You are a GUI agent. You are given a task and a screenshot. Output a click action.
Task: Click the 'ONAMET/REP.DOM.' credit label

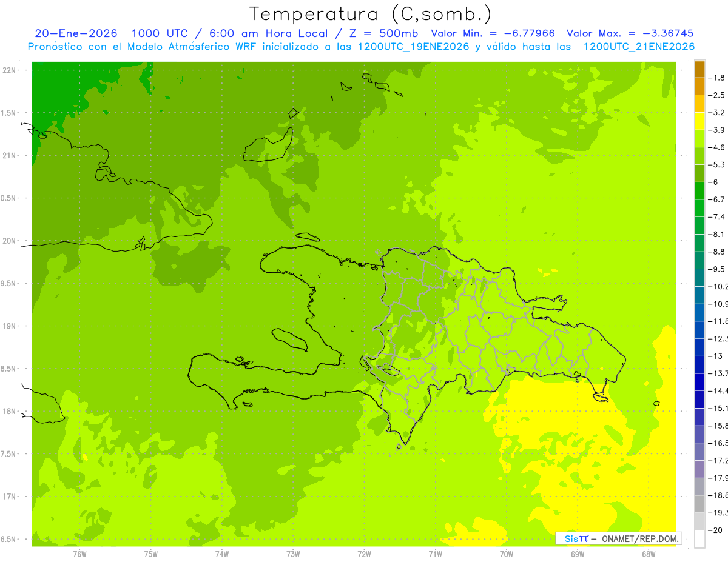(x=640, y=538)
